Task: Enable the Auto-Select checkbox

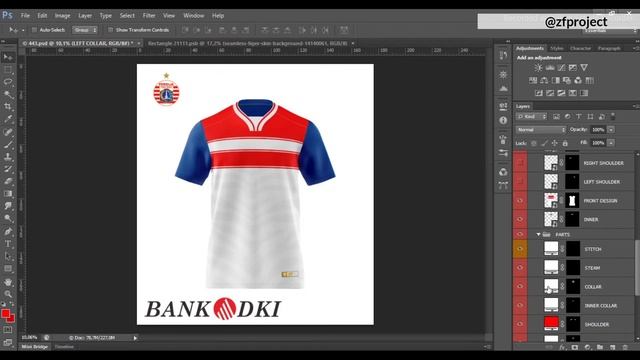Action: [x=34, y=30]
